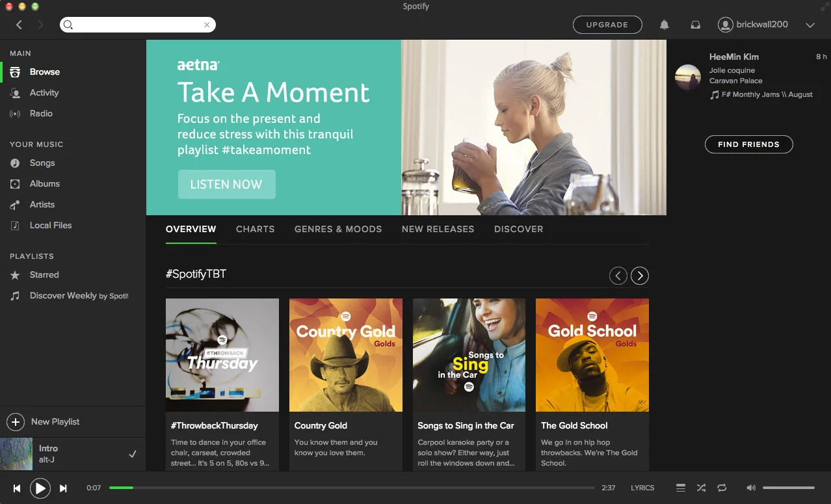Click Listen Now on the Aetna banner
Viewport: 831px width, 504px height.
pos(226,185)
